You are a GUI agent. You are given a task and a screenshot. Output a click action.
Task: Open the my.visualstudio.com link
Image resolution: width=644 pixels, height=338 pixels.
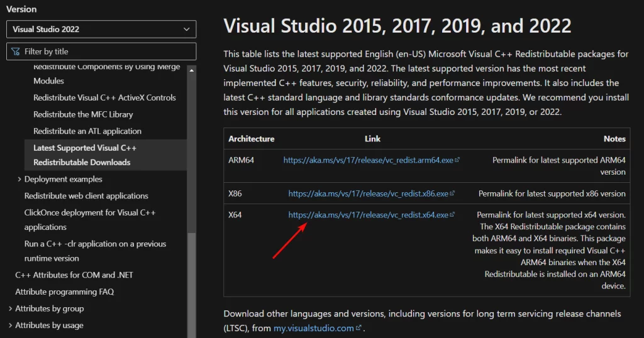pyautogui.click(x=313, y=328)
